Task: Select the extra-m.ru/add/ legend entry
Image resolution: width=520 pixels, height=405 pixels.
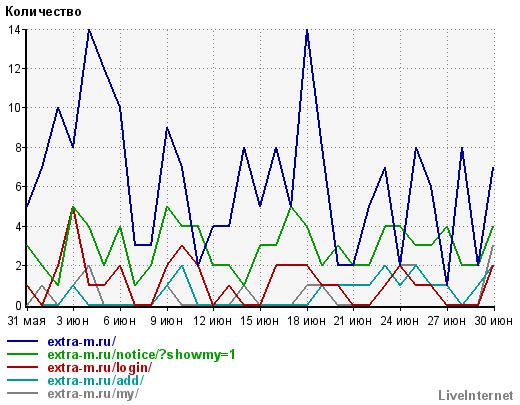Action: pos(96,381)
